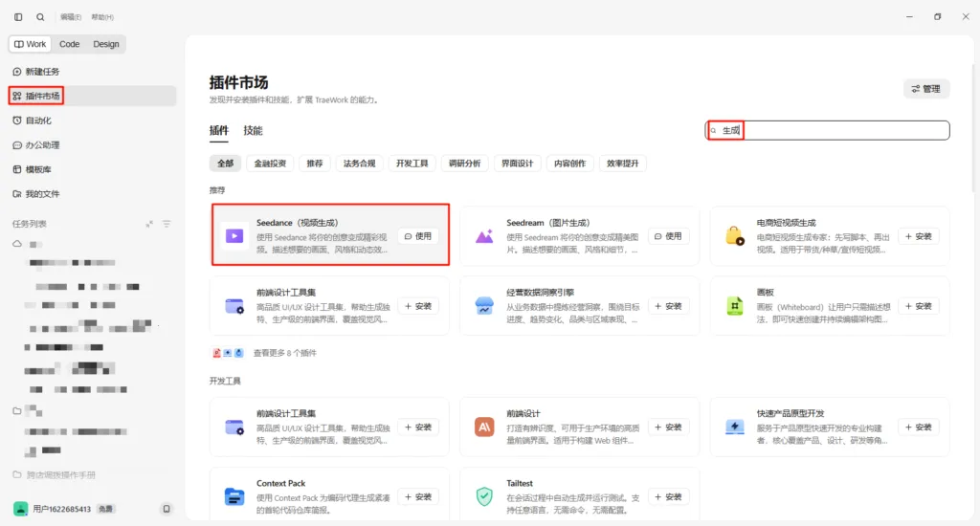Viewport: 980px width, 526px height.
Task: Install the 前端设计 plugin
Action: point(667,427)
